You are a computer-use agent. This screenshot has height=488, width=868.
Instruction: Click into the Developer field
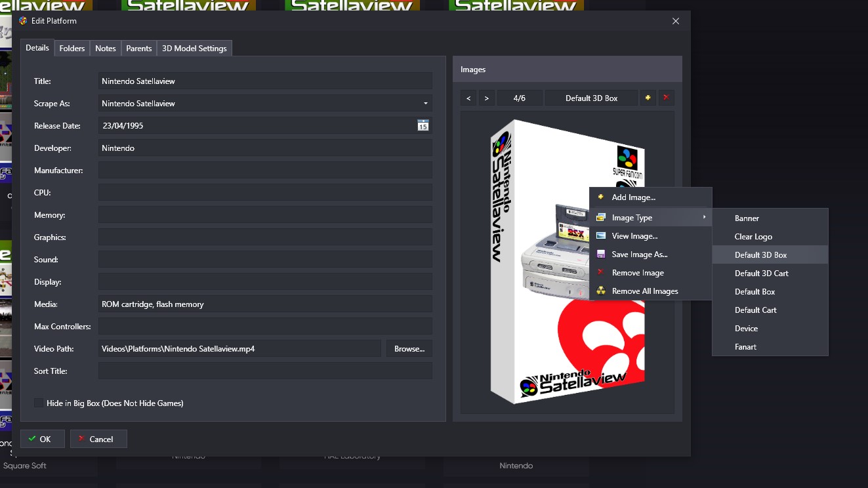[x=265, y=148]
